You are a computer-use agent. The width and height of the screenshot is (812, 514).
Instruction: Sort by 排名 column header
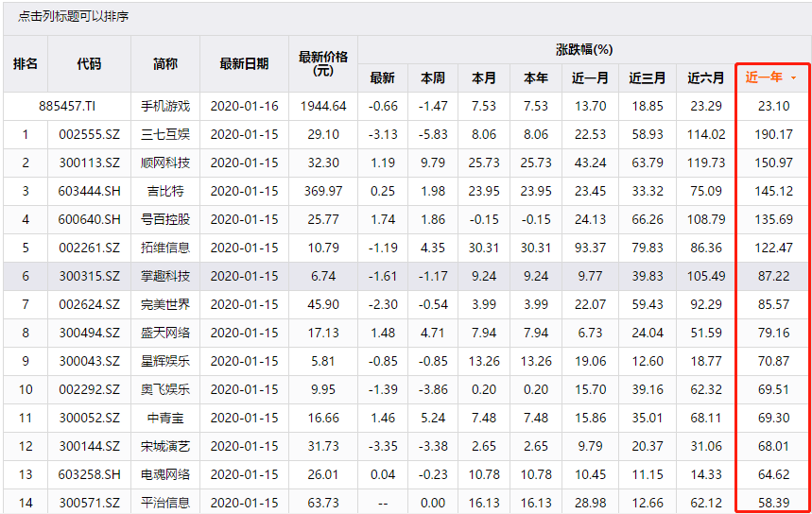pyautogui.click(x=26, y=63)
